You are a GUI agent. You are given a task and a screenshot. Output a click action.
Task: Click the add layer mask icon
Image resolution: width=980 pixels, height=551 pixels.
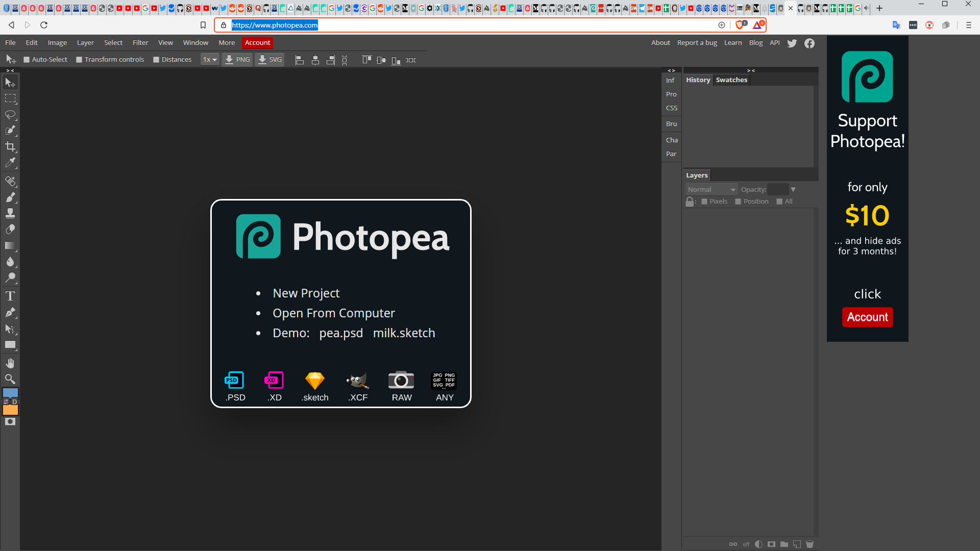(771, 544)
